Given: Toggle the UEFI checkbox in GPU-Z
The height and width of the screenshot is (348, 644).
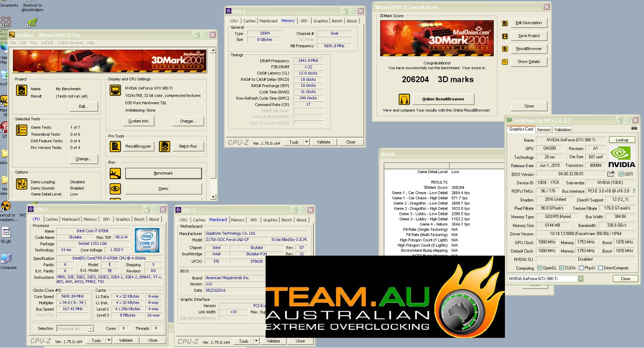Looking at the screenshot, I should 621,174.
